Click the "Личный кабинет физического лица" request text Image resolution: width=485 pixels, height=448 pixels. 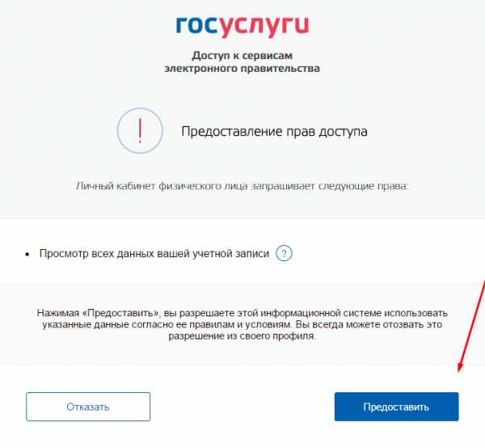click(162, 186)
